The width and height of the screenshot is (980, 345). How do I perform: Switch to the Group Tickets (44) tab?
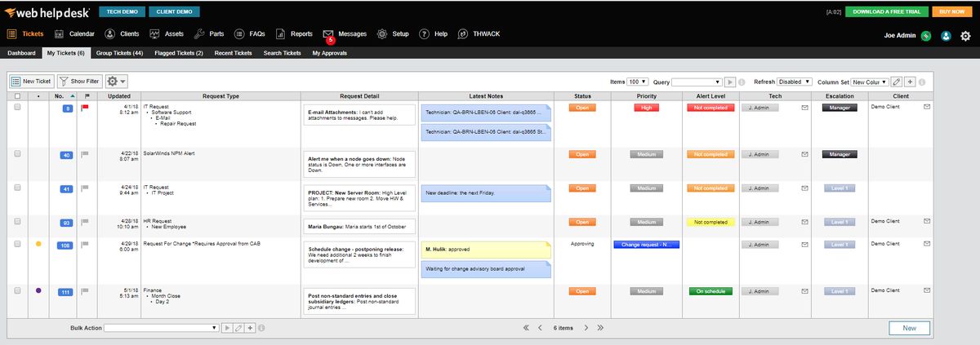pyautogui.click(x=119, y=53)
